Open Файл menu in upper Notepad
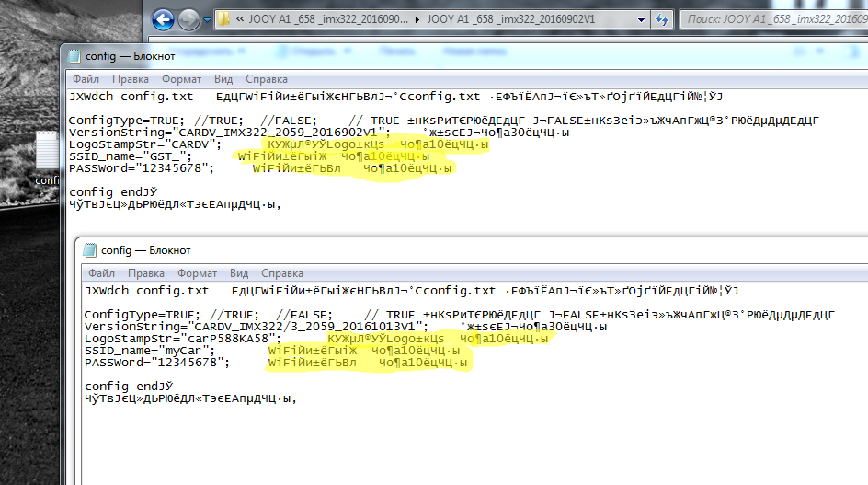 (86, 79)
